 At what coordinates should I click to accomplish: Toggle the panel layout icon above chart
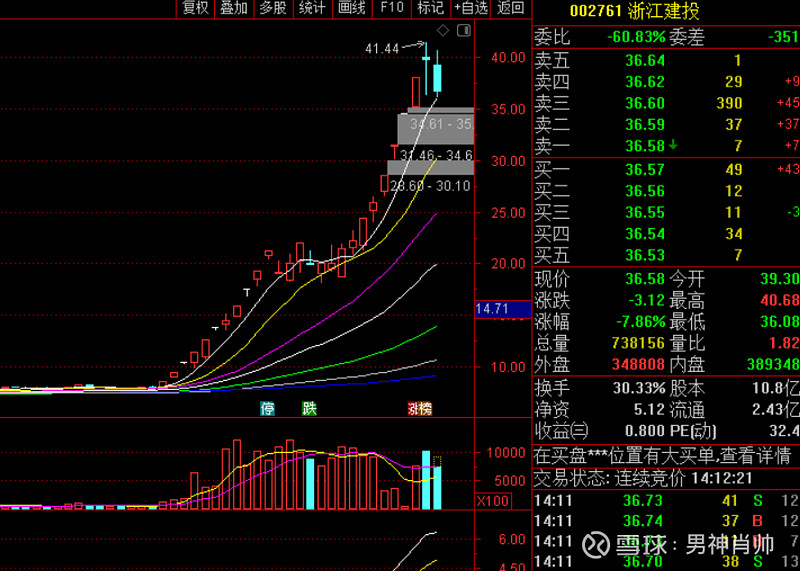[464, 31]
